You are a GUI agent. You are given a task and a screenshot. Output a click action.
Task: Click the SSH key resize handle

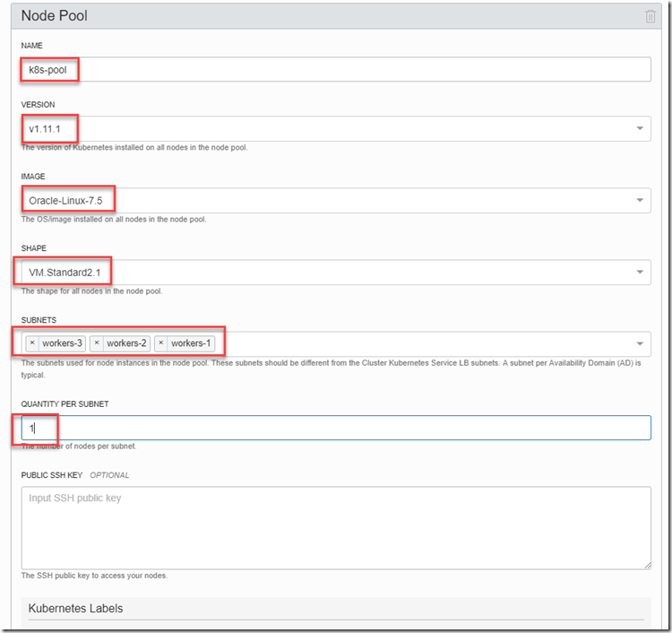coord(648,566)
